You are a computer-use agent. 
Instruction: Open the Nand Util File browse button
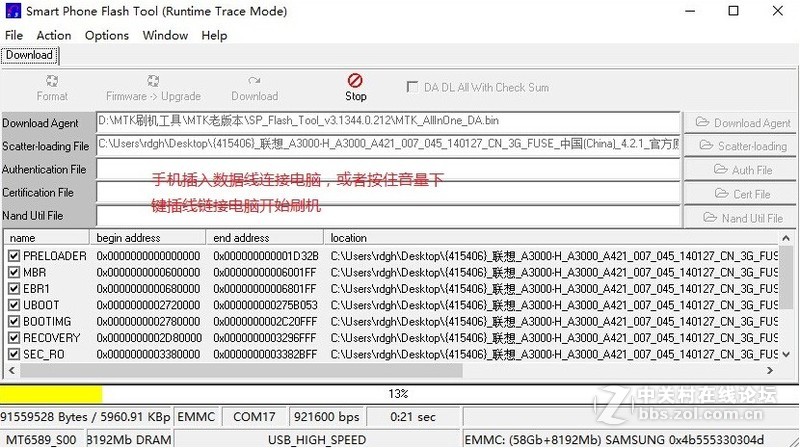(x=740, y=218)
